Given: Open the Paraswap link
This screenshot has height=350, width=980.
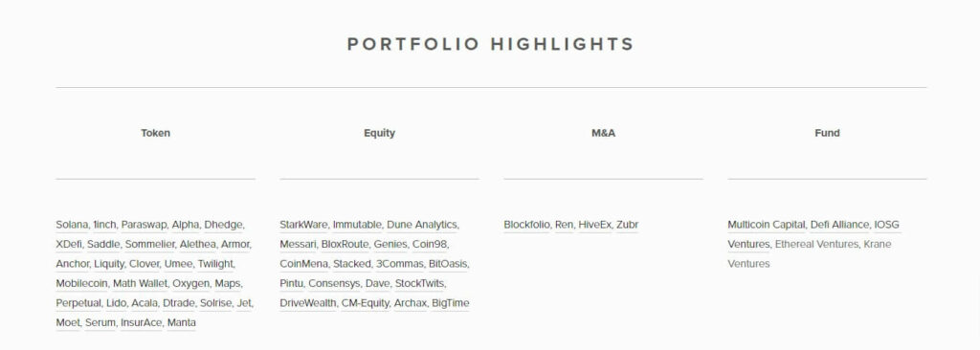Looking at the screenshot, I should pos(145,225).
